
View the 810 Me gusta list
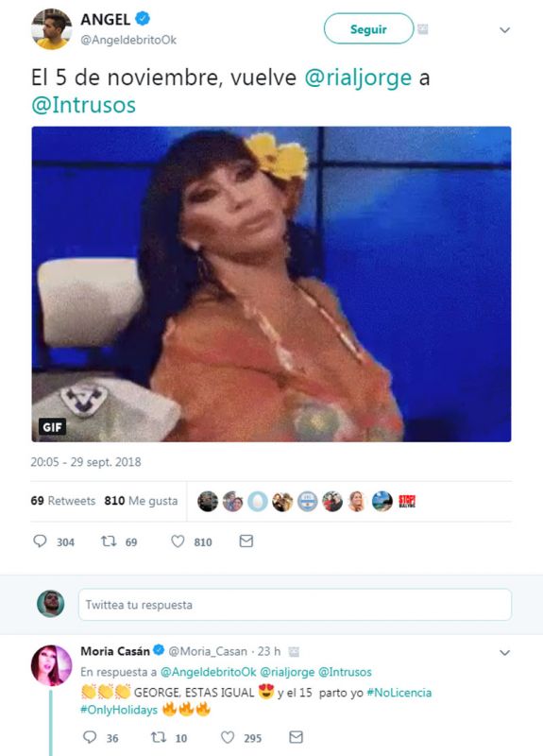coord(141,501)
